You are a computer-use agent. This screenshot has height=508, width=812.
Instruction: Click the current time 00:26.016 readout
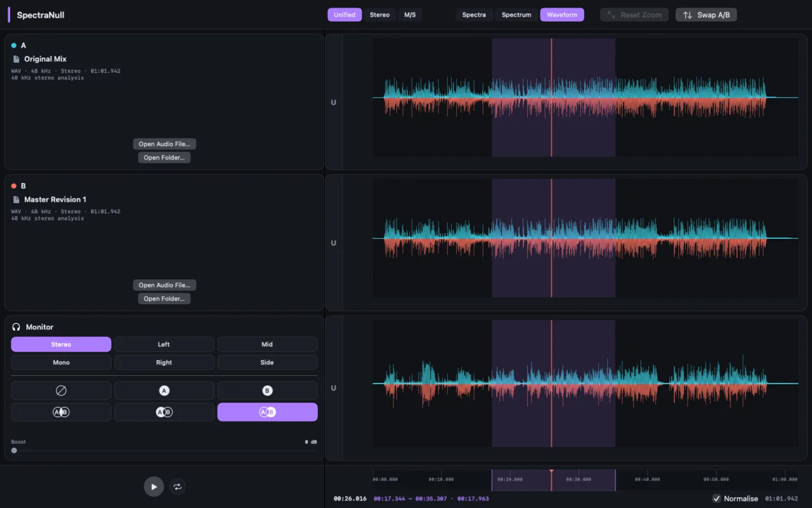click(350, 498)
